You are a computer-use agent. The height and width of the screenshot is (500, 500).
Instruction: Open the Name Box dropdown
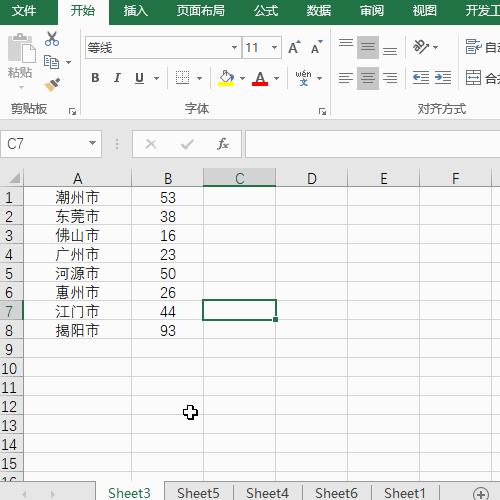click(x=92, y=143)
